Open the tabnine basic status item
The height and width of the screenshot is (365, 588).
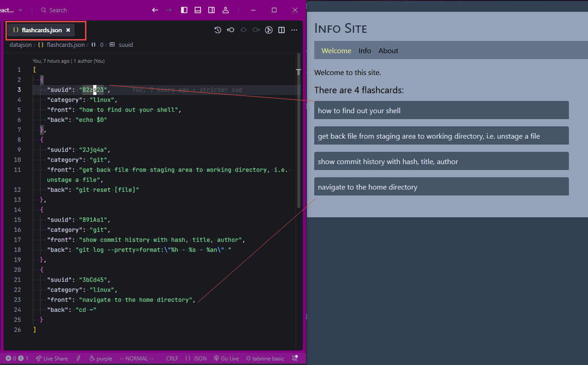[x=265, y=359]
